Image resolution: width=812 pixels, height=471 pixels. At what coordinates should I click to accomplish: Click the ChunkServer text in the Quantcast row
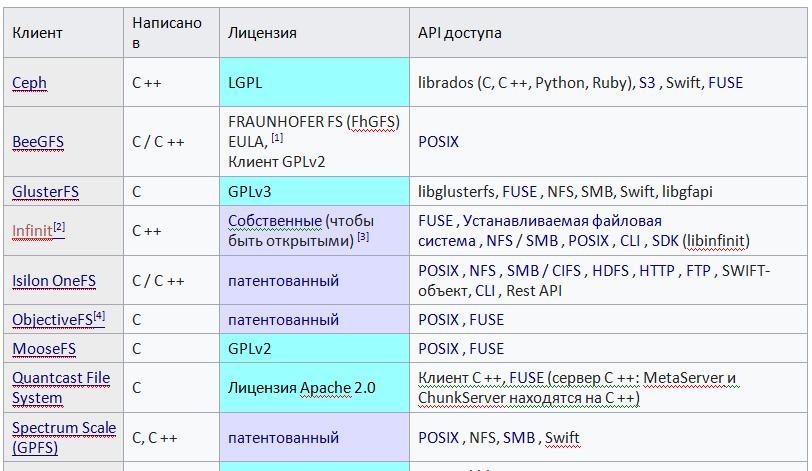coord(462,399)
